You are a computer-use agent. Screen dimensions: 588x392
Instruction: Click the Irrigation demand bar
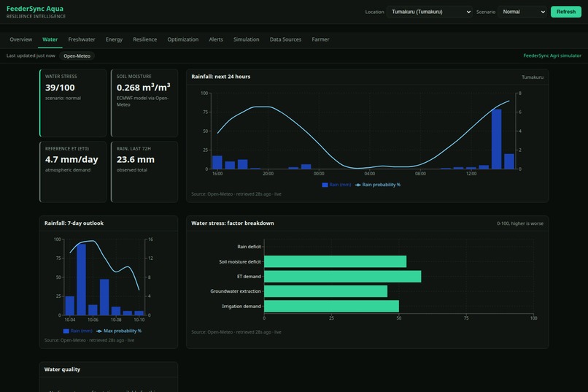tap(331, 306)
